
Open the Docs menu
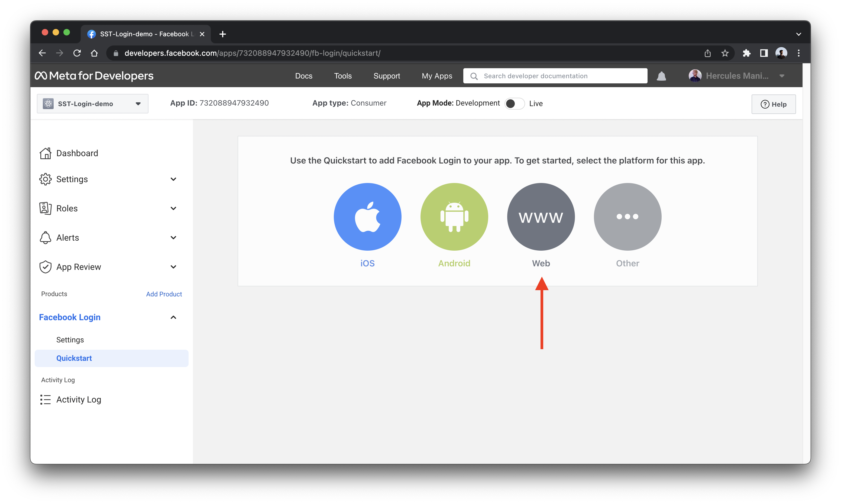coord(303,76)
